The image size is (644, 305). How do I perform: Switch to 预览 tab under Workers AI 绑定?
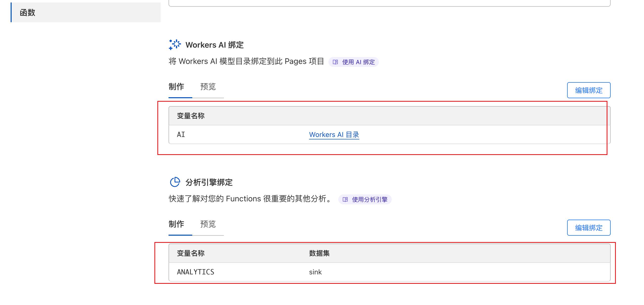[208, 87]
